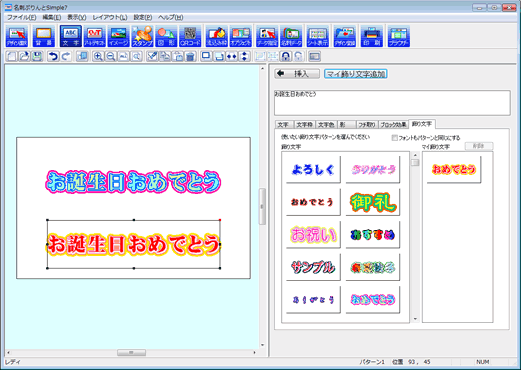Select the イメージ image tool
Image resolution: width=521 pixels, height=370 pixels.
(119, 36)
